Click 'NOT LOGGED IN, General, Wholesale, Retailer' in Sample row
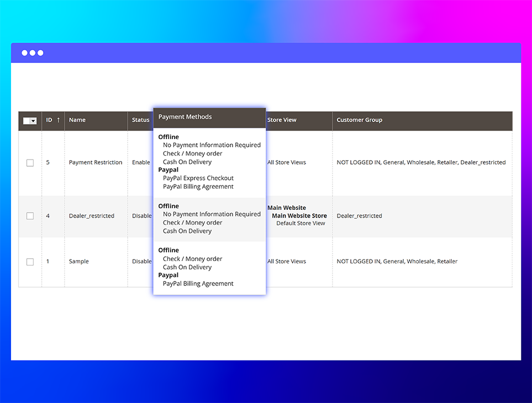Viewport: 532px width, 403px height. coord(397,261)
